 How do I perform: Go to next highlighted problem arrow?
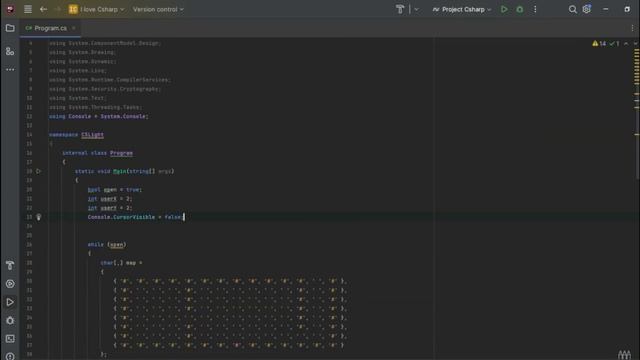click(636, 43)
